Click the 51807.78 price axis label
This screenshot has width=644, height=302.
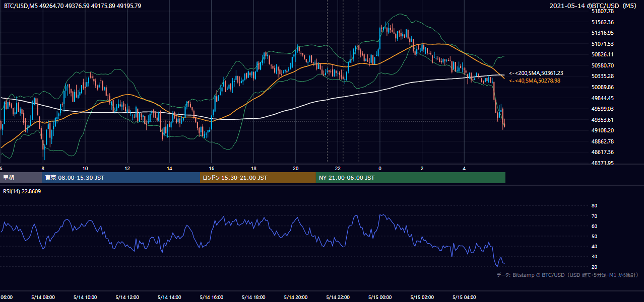(602, 11)
